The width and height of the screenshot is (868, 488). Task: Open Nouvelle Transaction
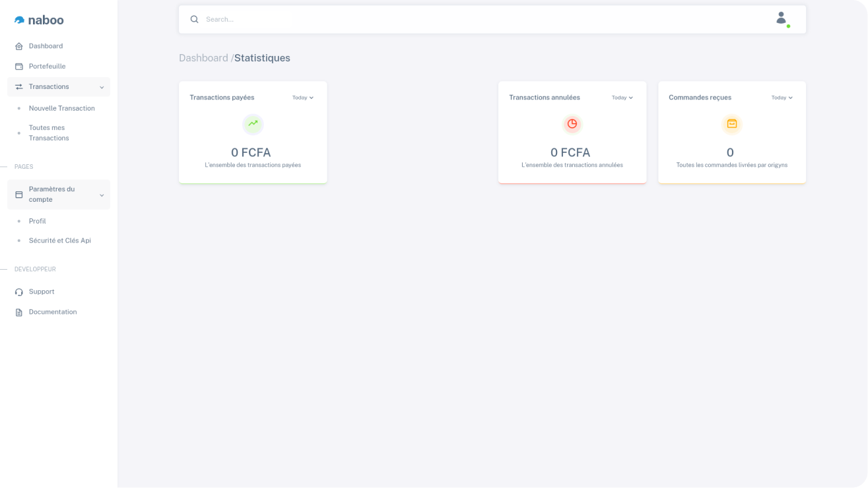click(62, 108)
